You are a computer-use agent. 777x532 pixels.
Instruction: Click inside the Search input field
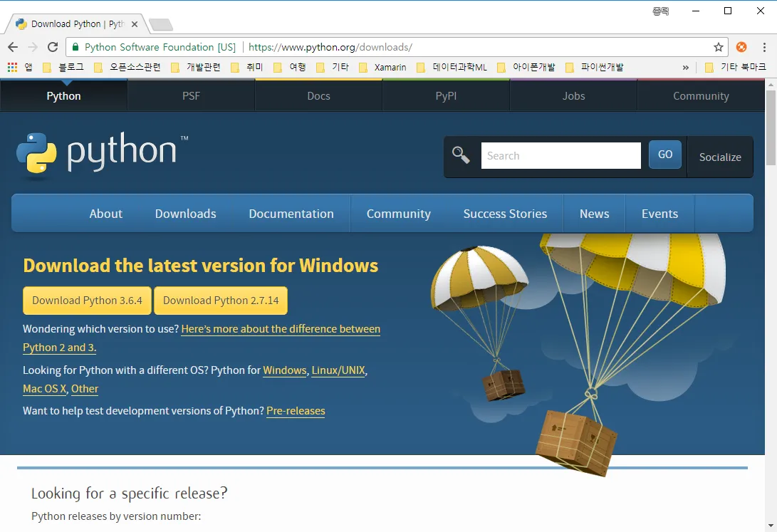click(561, 155)
